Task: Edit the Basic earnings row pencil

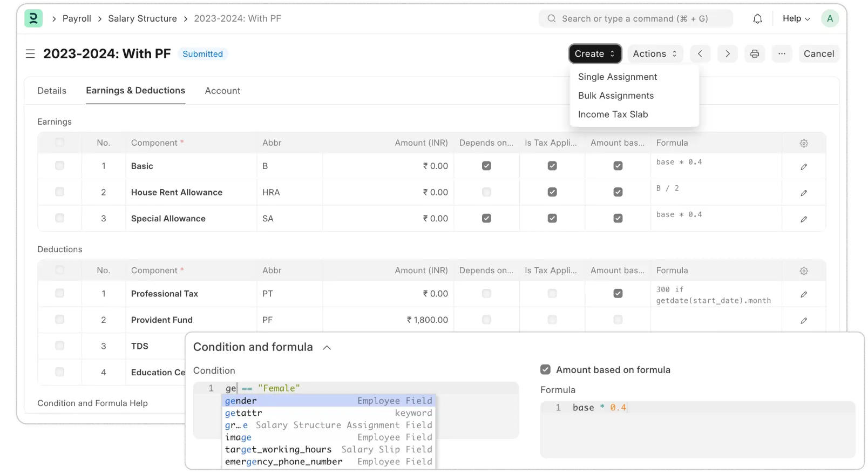Action: pyautogui.click(x=804, y=167)
